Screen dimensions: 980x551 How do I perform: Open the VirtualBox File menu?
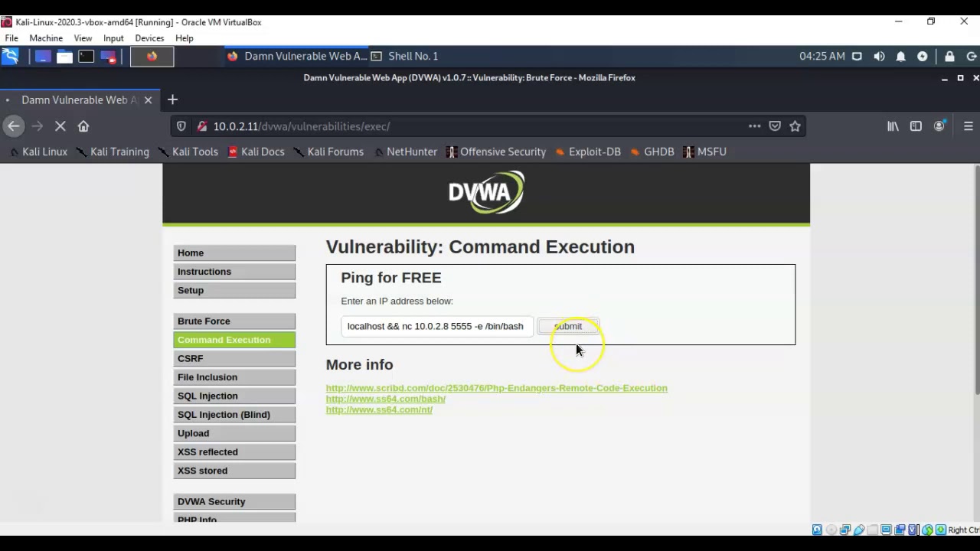(x=11, y=38)
